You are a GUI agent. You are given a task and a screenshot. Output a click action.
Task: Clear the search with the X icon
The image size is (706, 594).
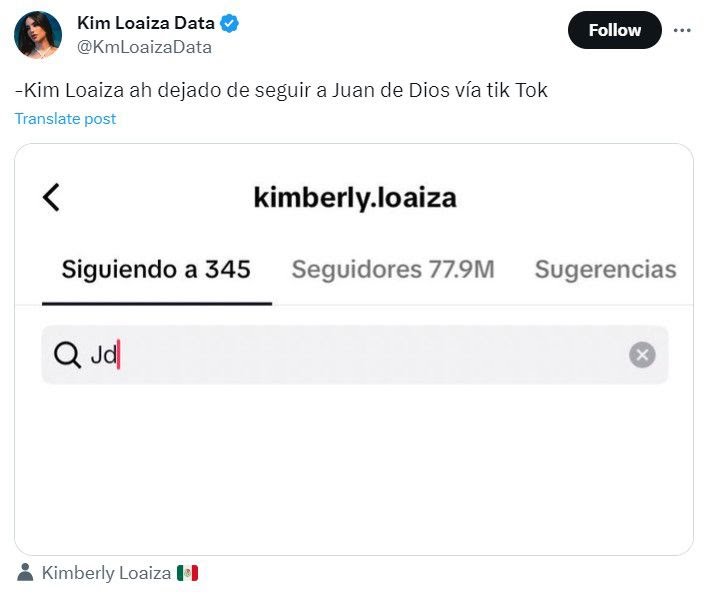(x=642, y=355)
